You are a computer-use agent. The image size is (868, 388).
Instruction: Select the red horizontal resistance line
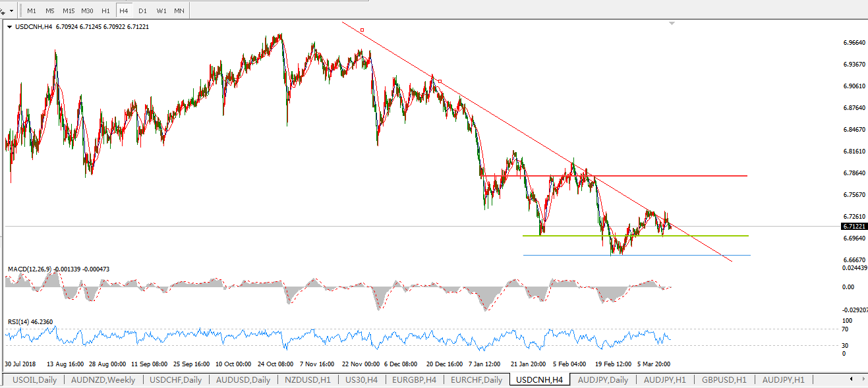(x=659, y=176)
